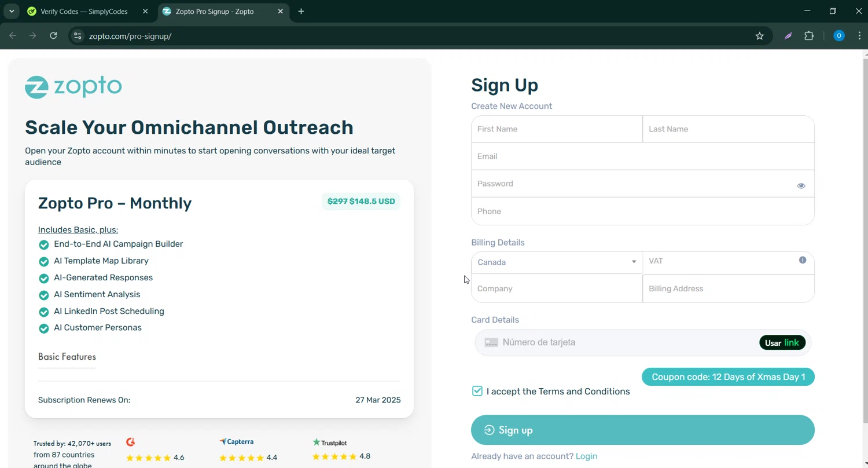Click AI-Generated Responses text

click(x=104, y=278)
